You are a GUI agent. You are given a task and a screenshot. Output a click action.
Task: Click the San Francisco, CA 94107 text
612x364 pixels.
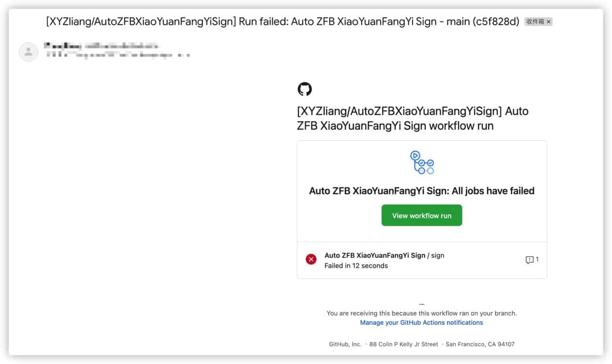pyautogui.click(x=480, y=344)
